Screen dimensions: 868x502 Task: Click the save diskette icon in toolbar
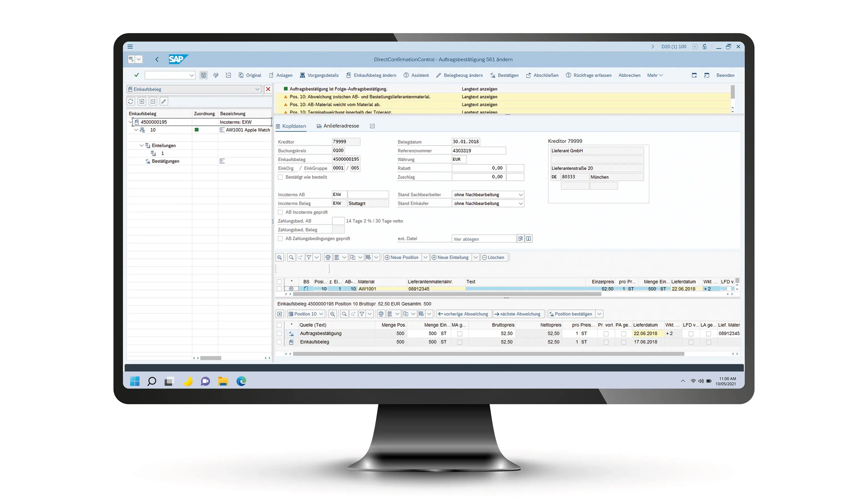[204, 75]
